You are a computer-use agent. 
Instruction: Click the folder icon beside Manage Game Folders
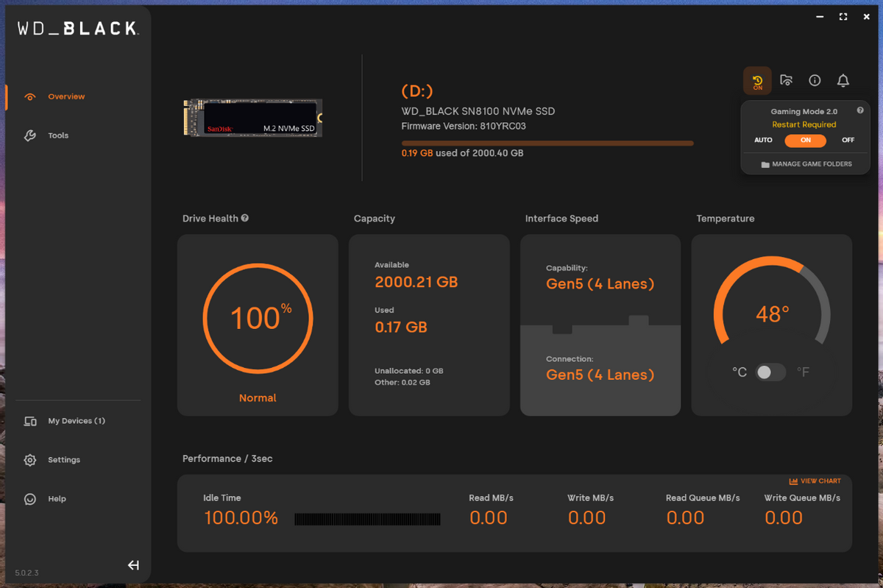click(x=765, y=164)
